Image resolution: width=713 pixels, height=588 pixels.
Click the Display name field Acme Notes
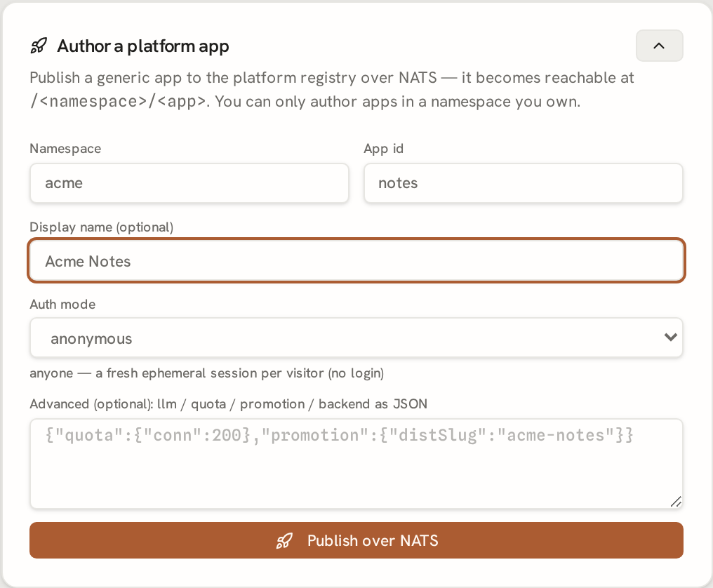coord(356,260)
